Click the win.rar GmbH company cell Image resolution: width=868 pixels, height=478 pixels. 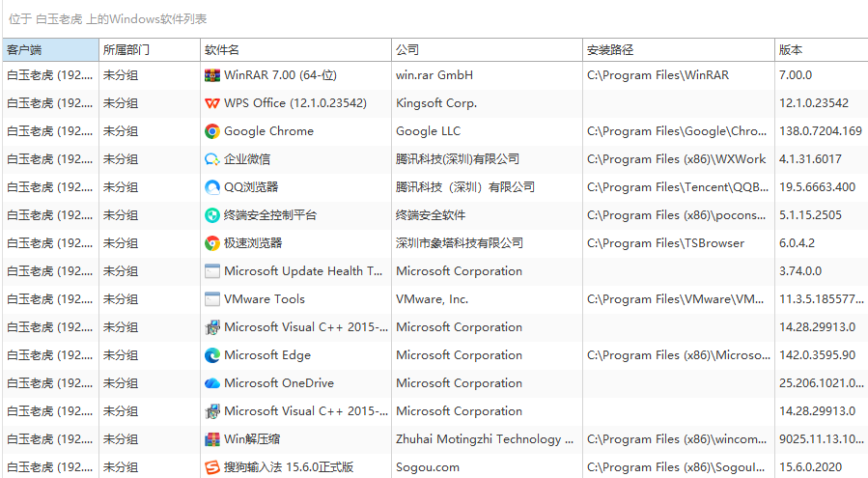point(434,75)
